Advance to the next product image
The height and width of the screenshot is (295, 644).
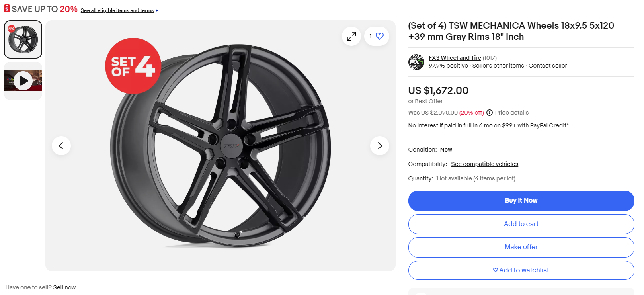[x=380, y=146]
